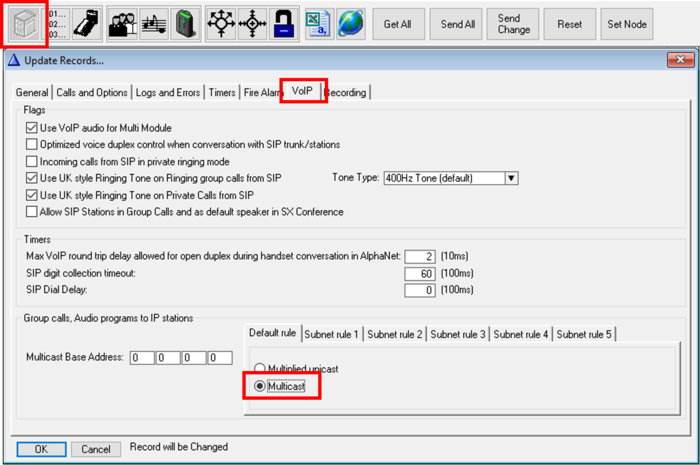Click the Send All button

(458, 24)
